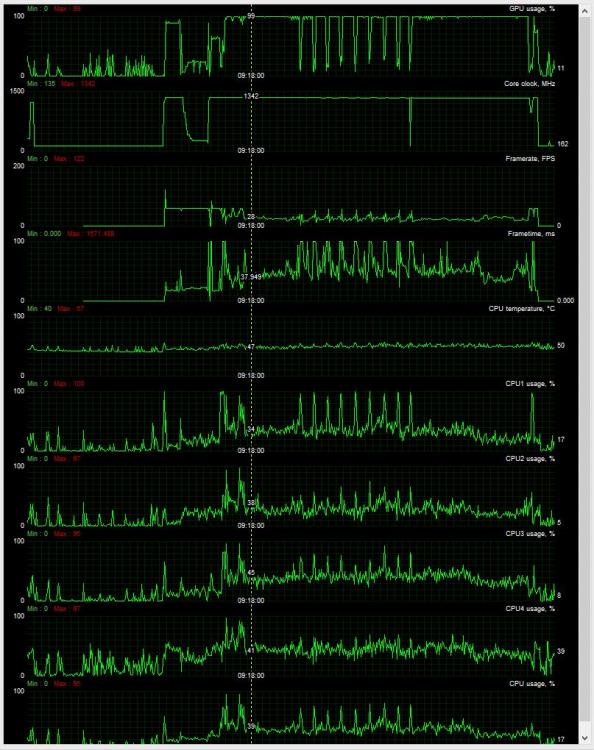Click the Frametime, ms graph
The height and width of the screenshot is (750, 594).
tap(291, 271)
